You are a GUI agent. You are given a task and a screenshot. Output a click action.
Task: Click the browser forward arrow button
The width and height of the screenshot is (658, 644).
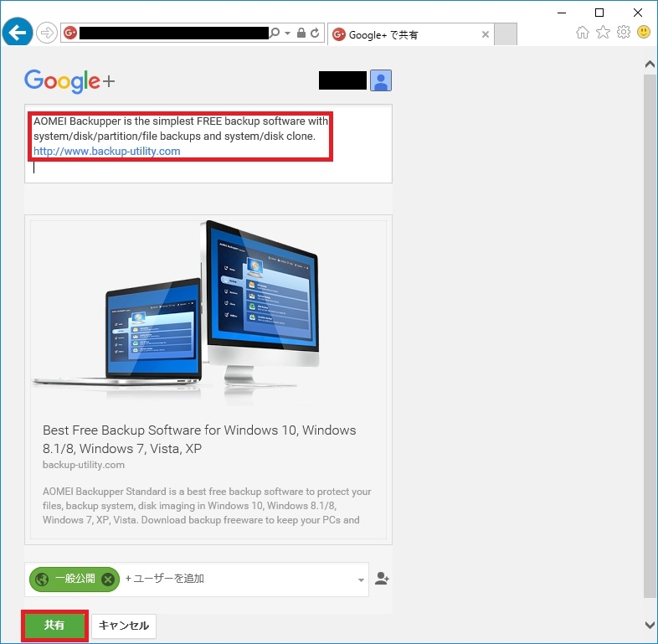pos(47,33)
